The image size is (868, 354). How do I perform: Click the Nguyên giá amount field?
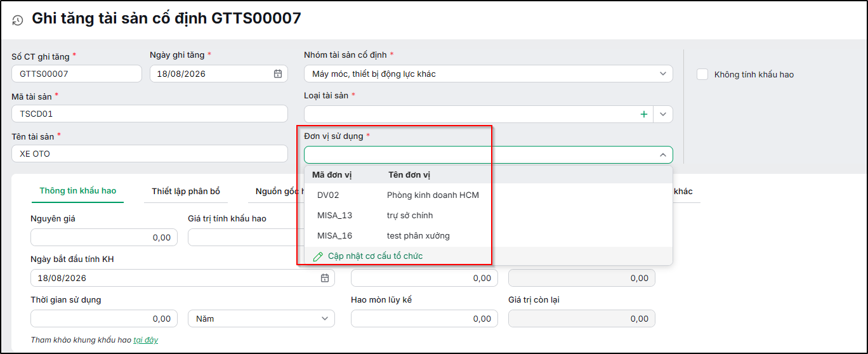tap(104, 237)
